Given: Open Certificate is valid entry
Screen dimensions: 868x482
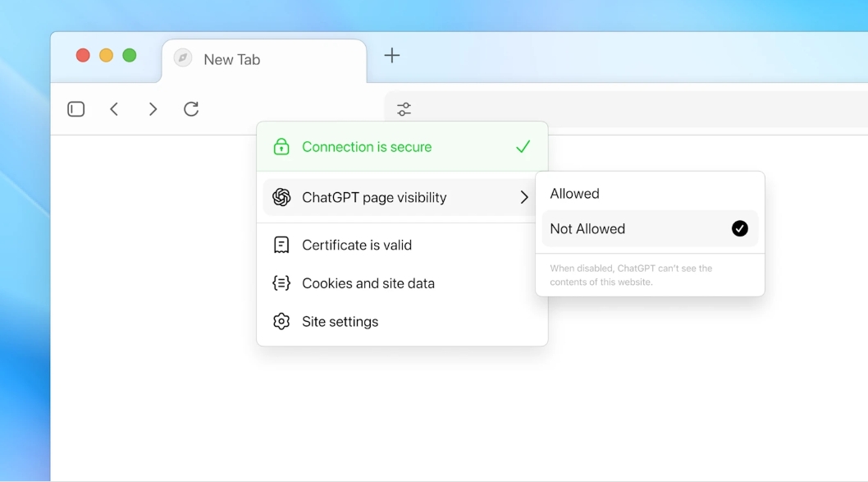Looking at the screenshot, I should coord(403,245).
